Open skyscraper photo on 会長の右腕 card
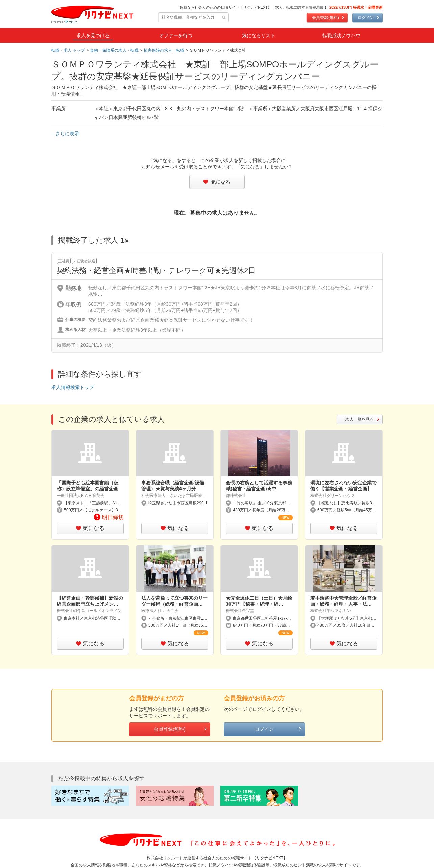 (x=259, y=453)
